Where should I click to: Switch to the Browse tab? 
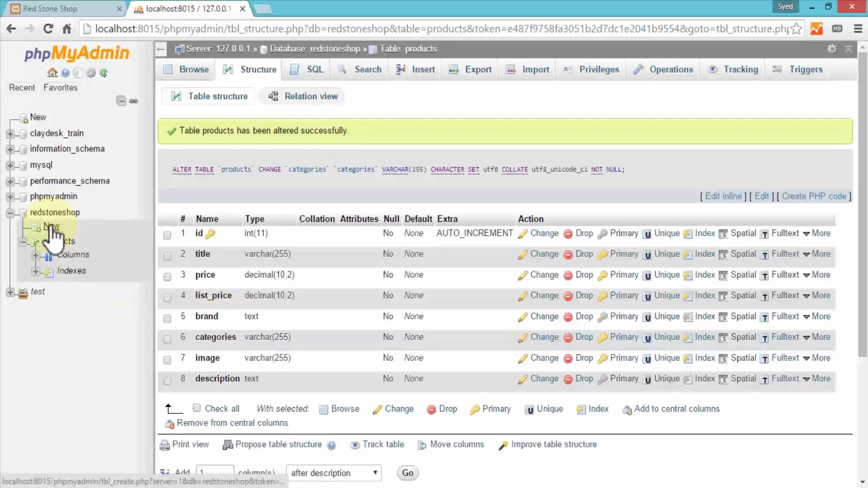pyautogui.click(x=185, y=69)
